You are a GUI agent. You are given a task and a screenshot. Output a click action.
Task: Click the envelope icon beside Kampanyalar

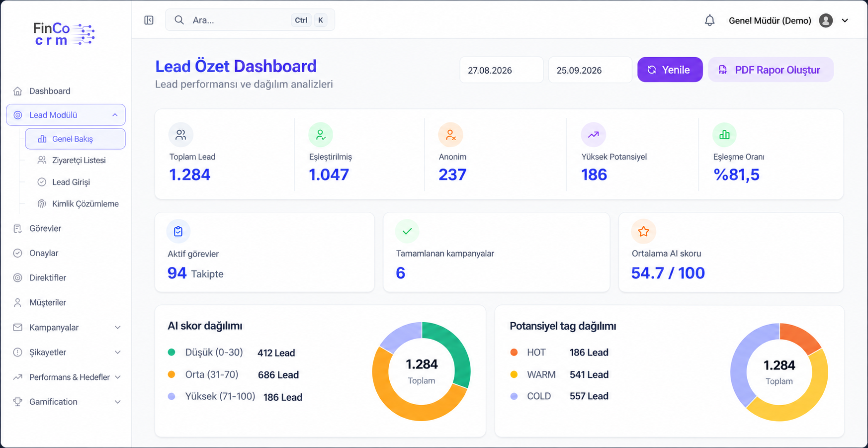(x=18, y=327)
